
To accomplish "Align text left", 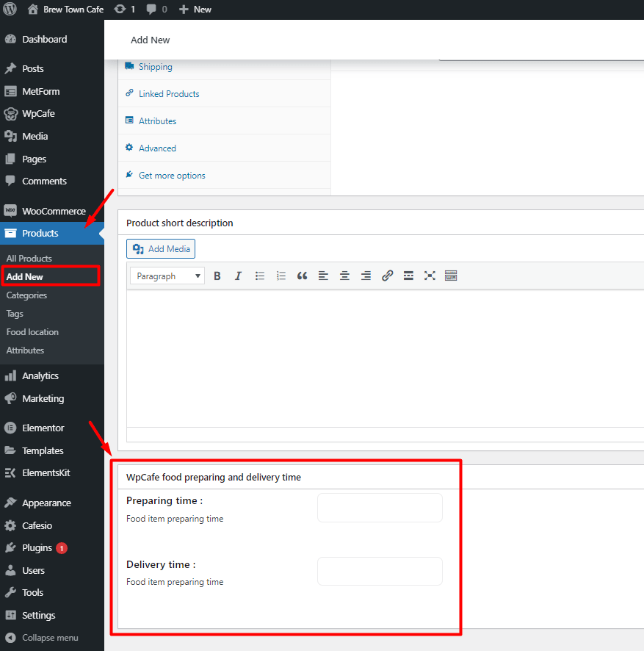I will pyautogui.click(x=323, y=276).
